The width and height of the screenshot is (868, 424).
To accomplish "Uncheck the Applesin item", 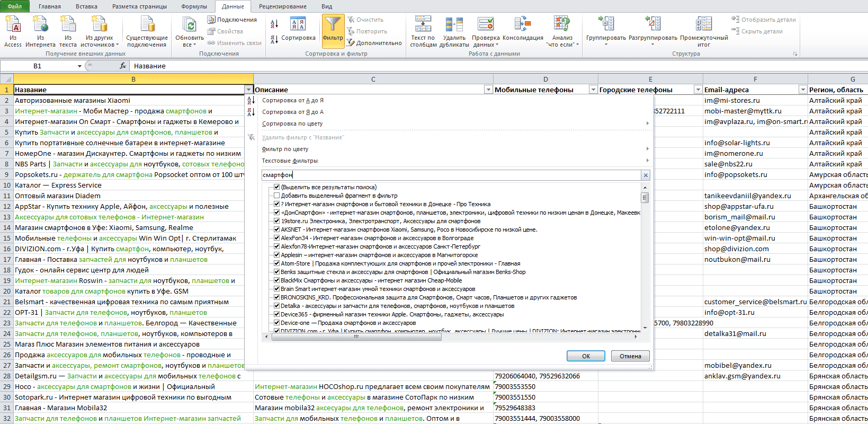I will tap(276, 255).
